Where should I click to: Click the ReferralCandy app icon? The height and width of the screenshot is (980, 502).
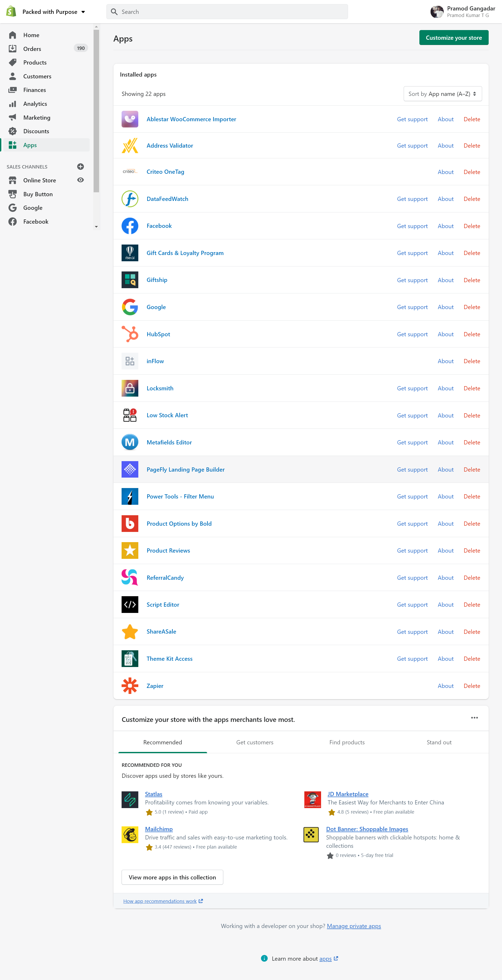tap(130, 577)
